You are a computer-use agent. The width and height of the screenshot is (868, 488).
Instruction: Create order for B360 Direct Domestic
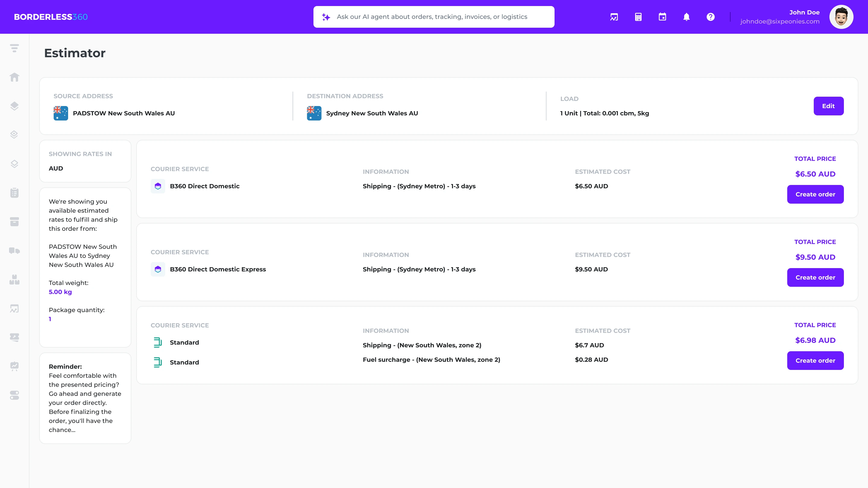[x=815, y=194]
